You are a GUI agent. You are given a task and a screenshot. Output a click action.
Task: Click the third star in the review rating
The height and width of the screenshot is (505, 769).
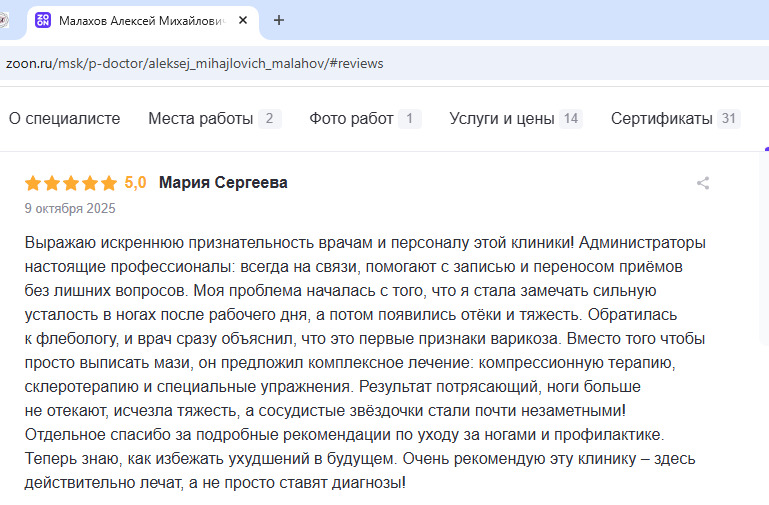coord(70,183)
